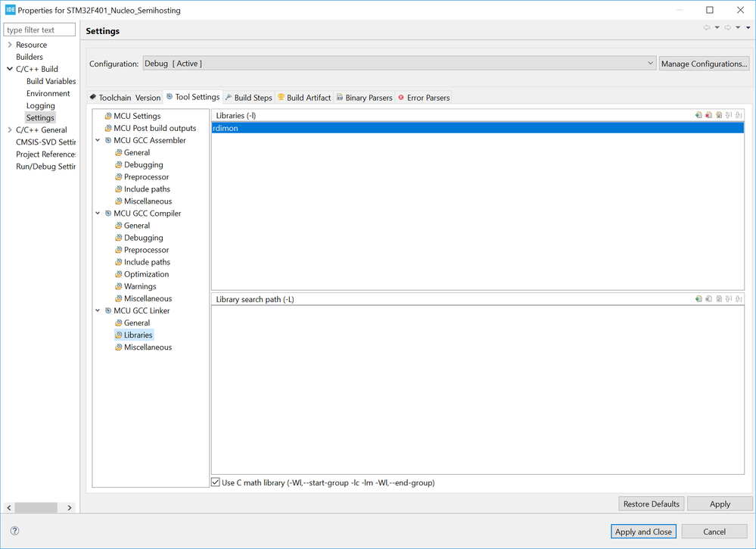Click the Delete icon in Libraries (-l) toolbar

pyautogui.click(x=708, y=116)
